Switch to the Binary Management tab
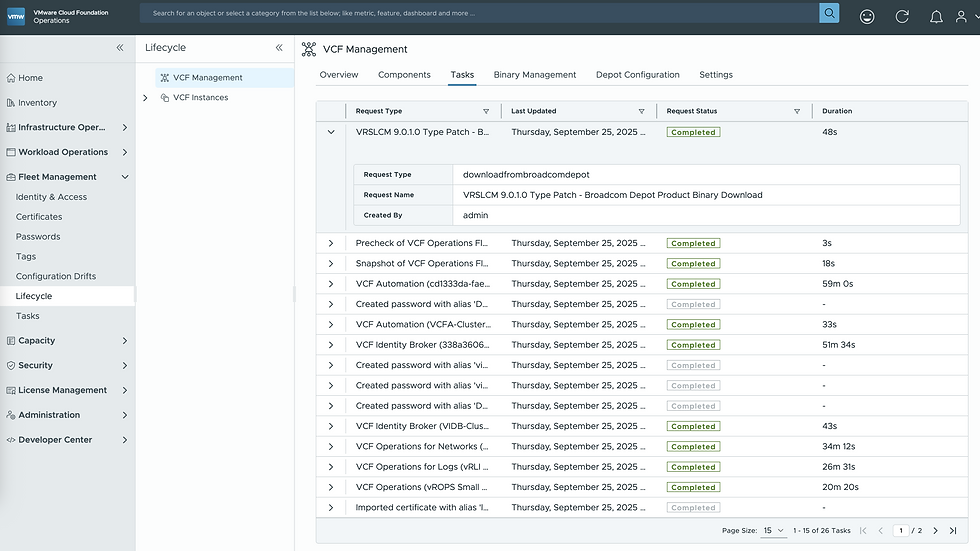Image resolution: width=980 pixels, height=551 pixels. click(534, 75)
